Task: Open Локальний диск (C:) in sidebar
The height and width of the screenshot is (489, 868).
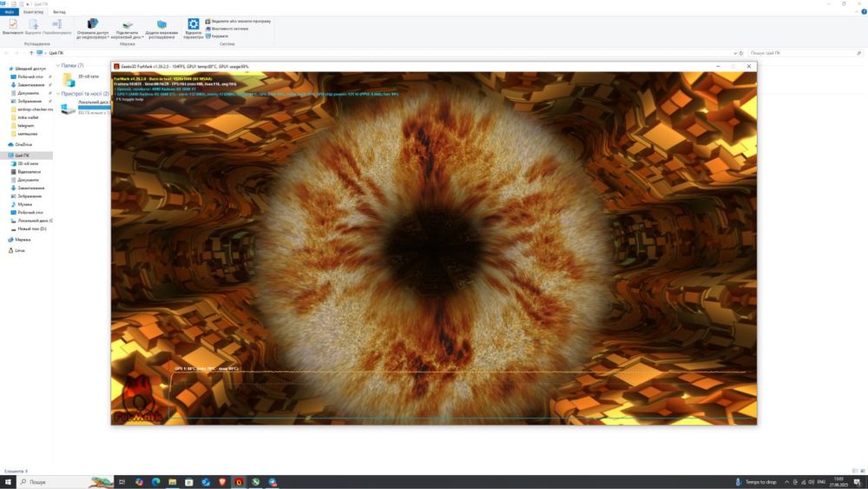Action: click(32, 221)
